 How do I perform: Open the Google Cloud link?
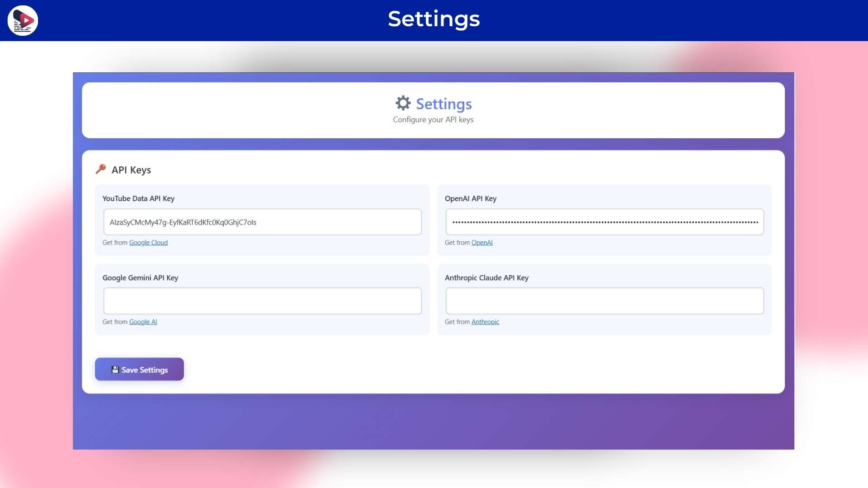[148, 243]
